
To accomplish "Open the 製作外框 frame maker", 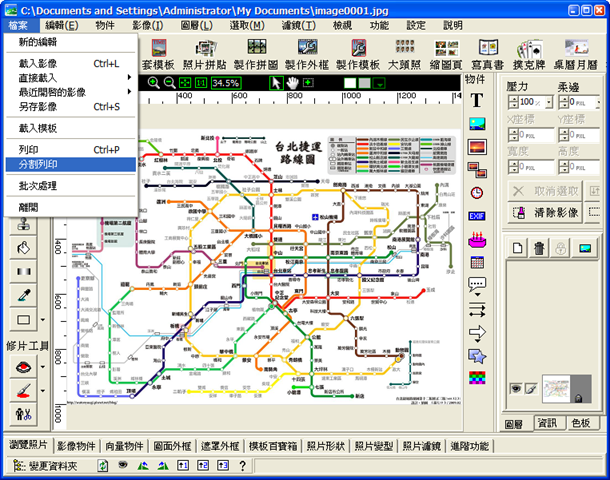I will point(307,54).
